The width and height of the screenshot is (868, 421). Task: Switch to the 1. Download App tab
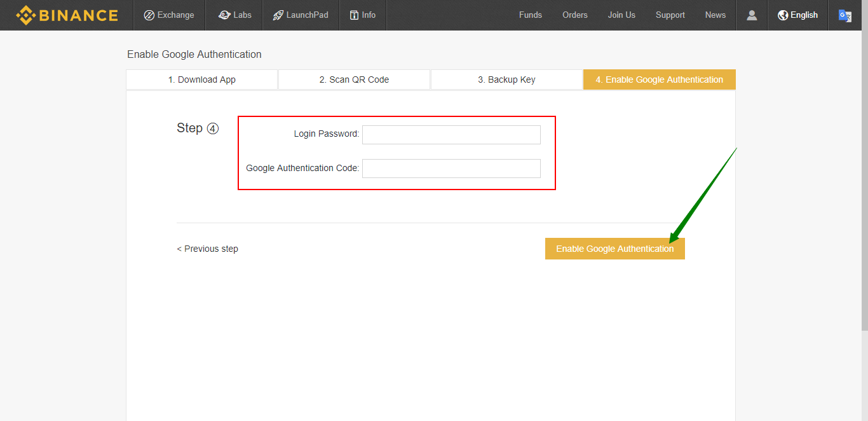202,79
